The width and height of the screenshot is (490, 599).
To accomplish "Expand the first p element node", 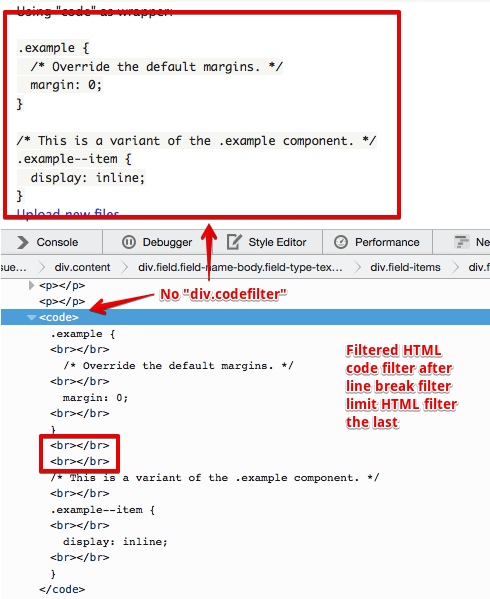I will coord(32,285).
